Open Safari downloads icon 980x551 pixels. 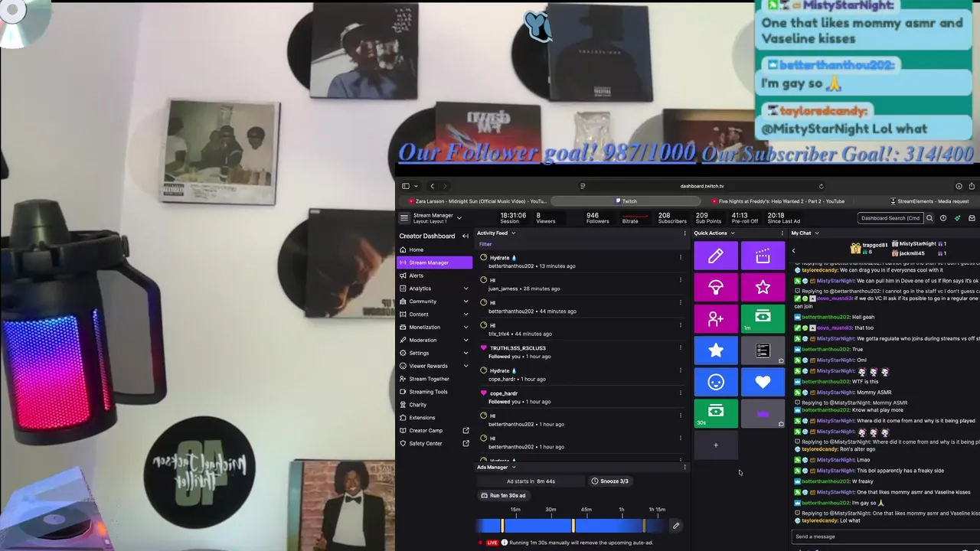click(959, 186)
